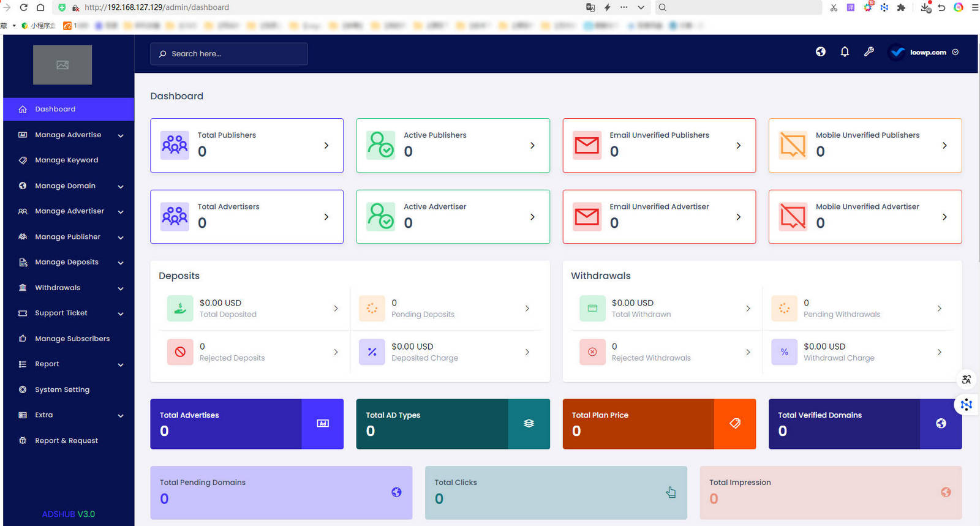Open Pending Withdrawals details arrow
Screen dimensions: 980x526
coord(940,309)
